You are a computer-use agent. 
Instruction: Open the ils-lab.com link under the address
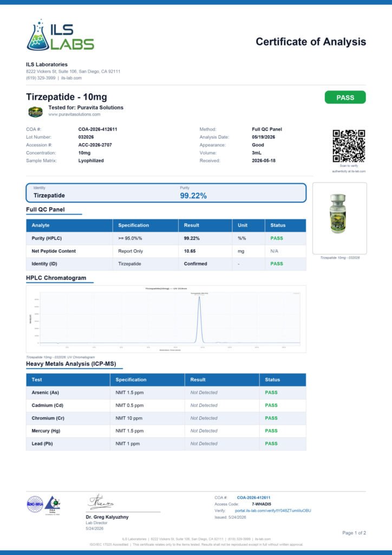71,78
